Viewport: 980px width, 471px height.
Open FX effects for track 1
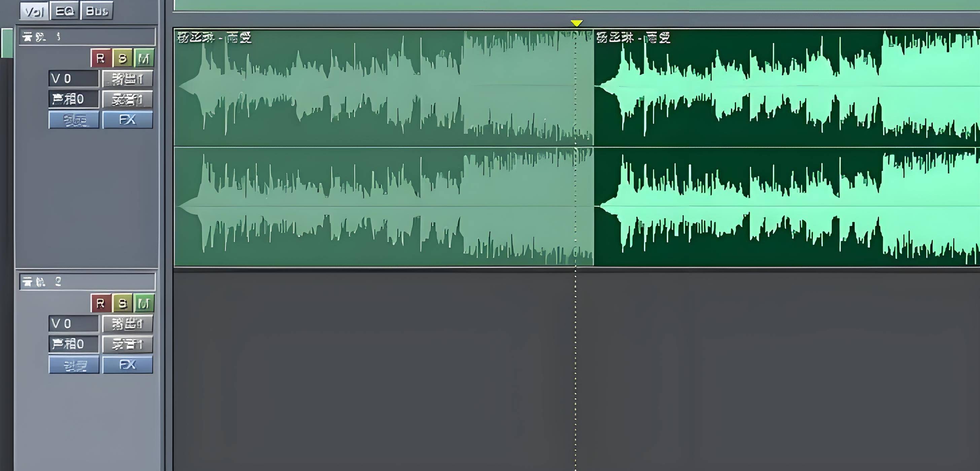tap(128, 120)
